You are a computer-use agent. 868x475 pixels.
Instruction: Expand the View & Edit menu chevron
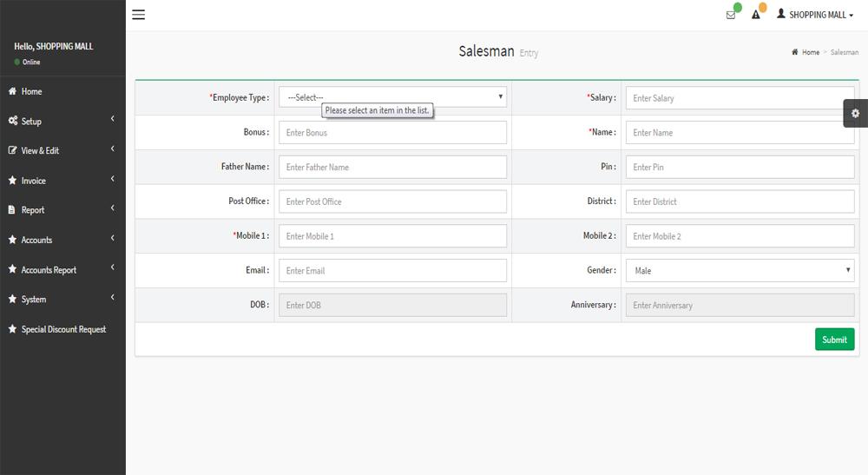point(112,148)
